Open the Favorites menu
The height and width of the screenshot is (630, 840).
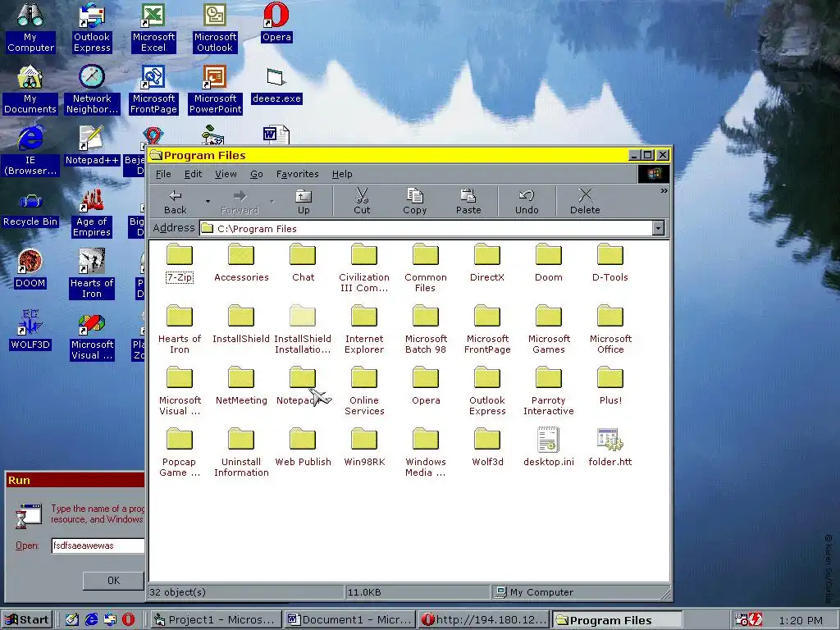pos(297,174)
